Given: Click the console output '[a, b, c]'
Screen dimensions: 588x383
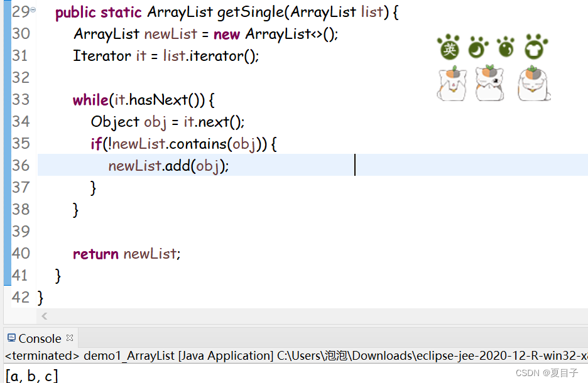Looking at the screenshot, I should pyautogui.click(x=31, y=375).
